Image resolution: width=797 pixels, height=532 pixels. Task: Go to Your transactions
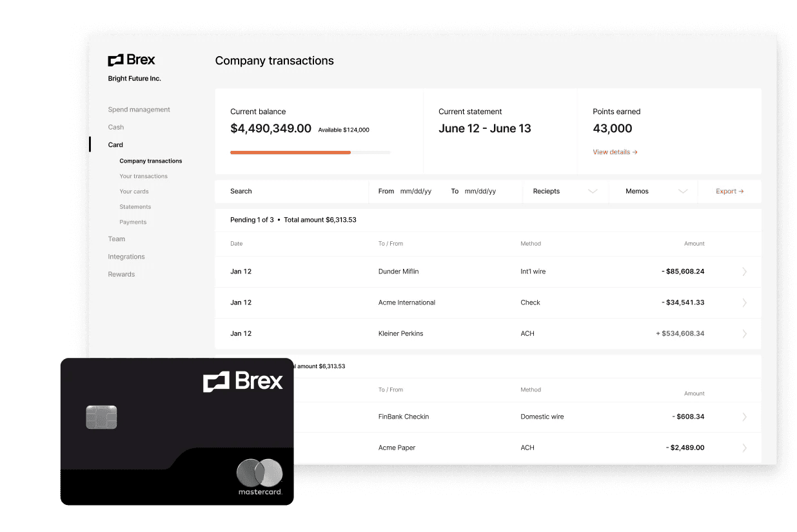(143, 176)
